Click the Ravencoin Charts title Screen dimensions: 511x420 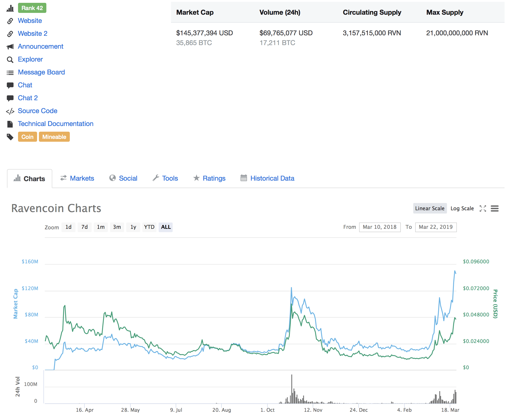pyautogui.click(x=56, y=208)
